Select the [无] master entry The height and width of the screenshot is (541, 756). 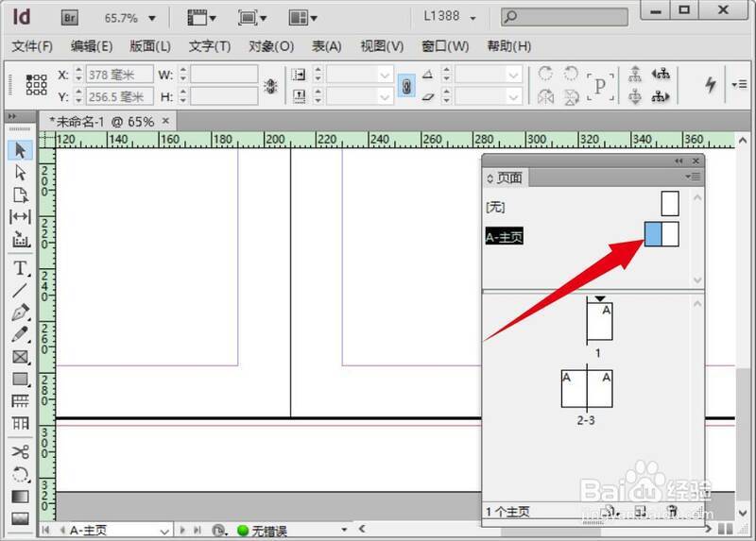[495, 206]
